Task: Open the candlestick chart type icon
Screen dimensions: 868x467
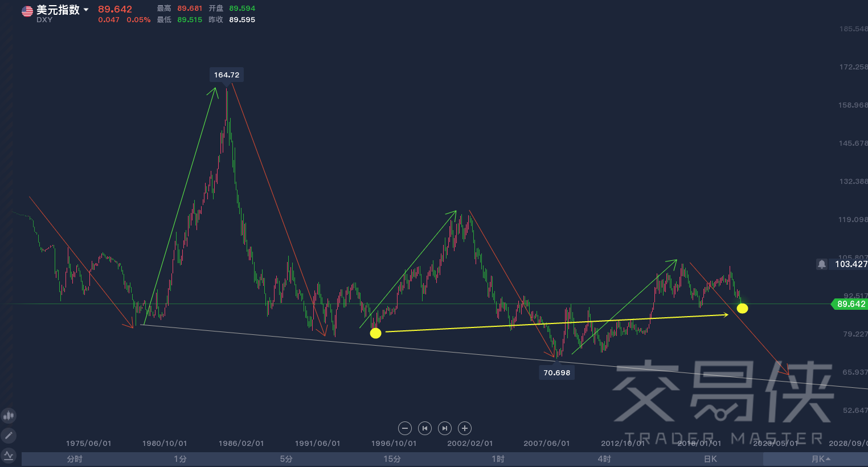Action: coord(9,416)
